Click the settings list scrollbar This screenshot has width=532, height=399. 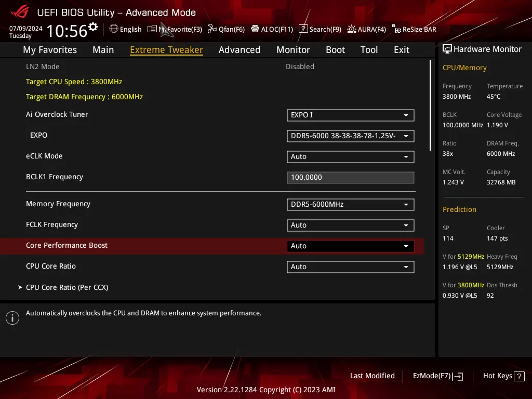430,105
